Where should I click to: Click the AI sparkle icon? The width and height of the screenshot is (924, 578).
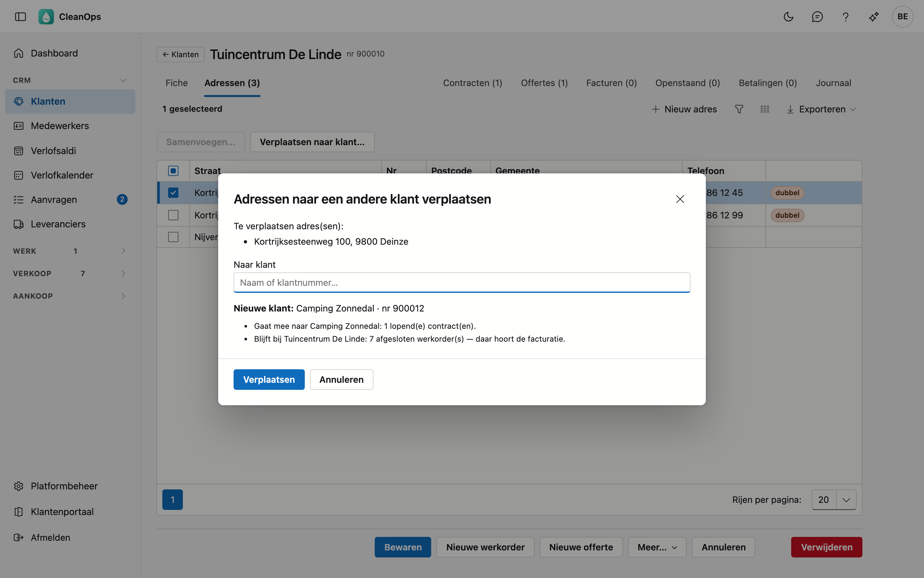click(x=874, y=16)
